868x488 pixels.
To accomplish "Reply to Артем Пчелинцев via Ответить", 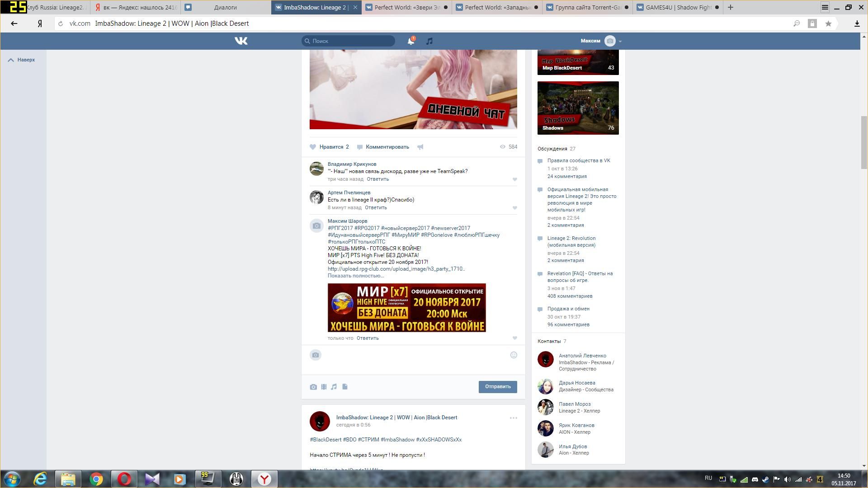I will [376, 208].
